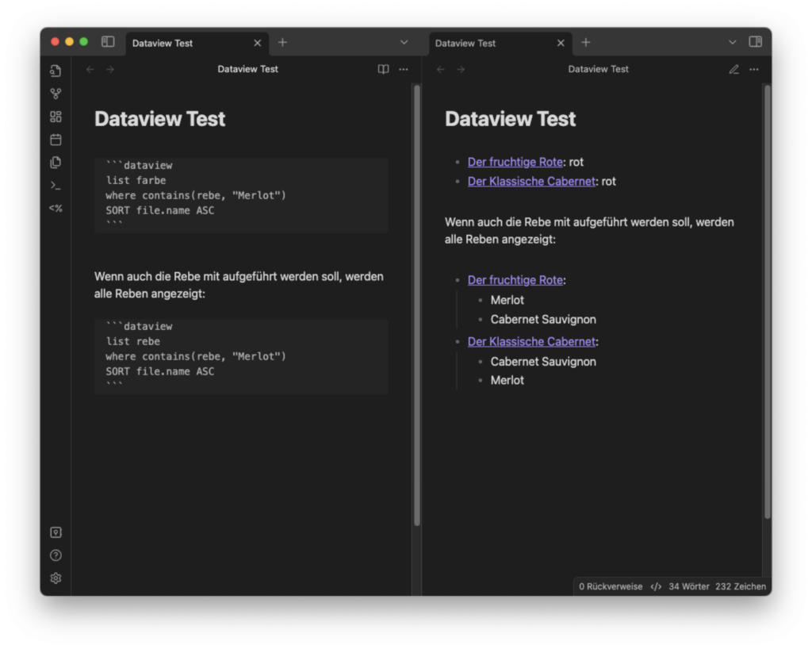
Task: Click the left pane vertical scrollbar
Action: click(x=417, y=305)
